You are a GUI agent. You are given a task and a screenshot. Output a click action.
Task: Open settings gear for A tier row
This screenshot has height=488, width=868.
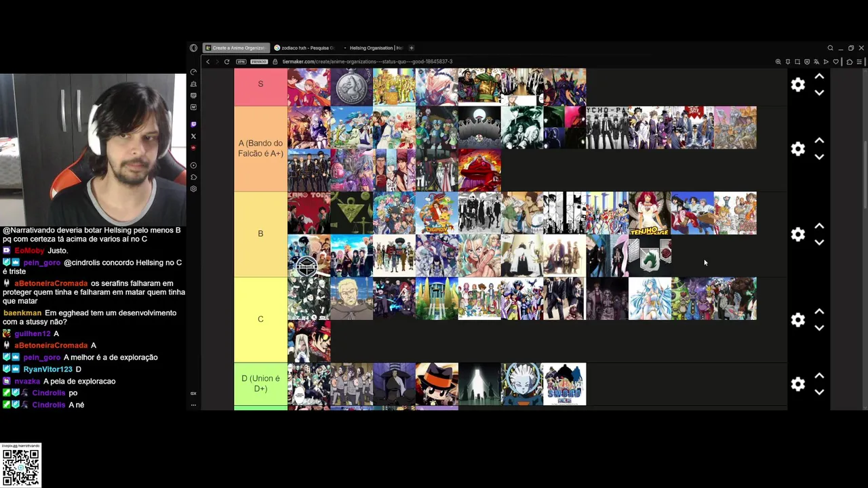click(x=797, y=148)
